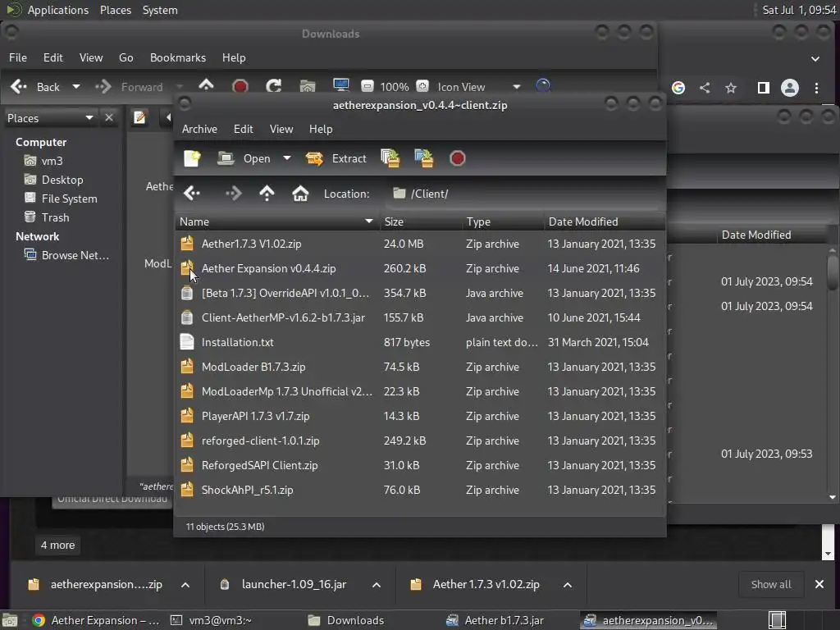Go up one level in archive
Image resolution: width=840 pixels, height=630 pixels.
pyautogui.click(x=267, y=194)
